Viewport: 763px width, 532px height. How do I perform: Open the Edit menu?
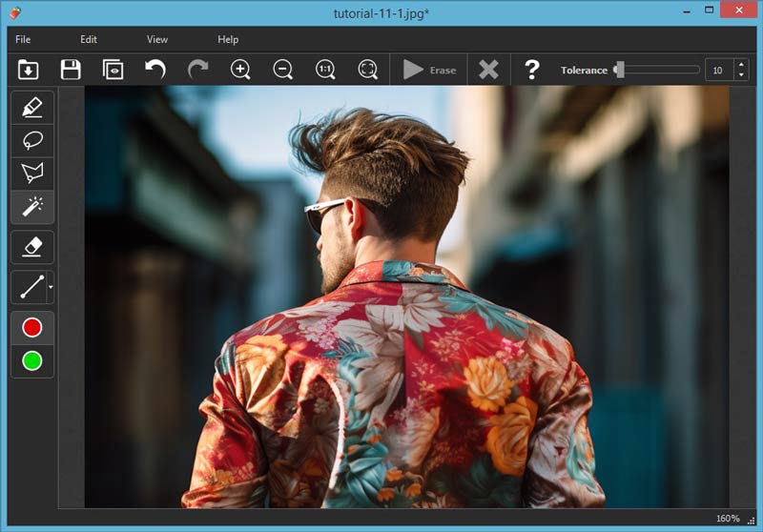89,39
